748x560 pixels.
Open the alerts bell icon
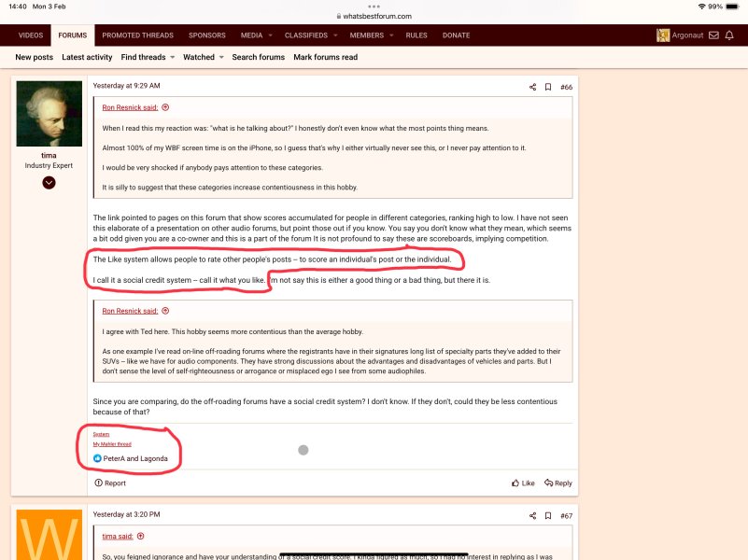click(729, 35)
